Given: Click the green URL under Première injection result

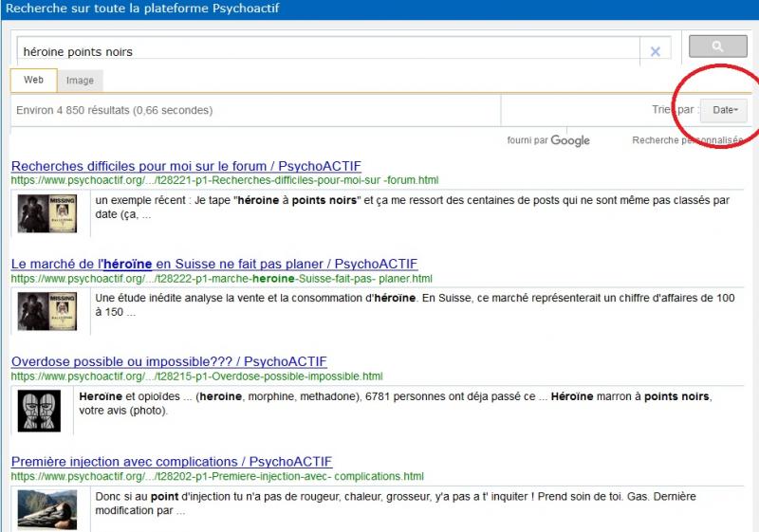Looking at the screenshot, I should click(217, 476).
